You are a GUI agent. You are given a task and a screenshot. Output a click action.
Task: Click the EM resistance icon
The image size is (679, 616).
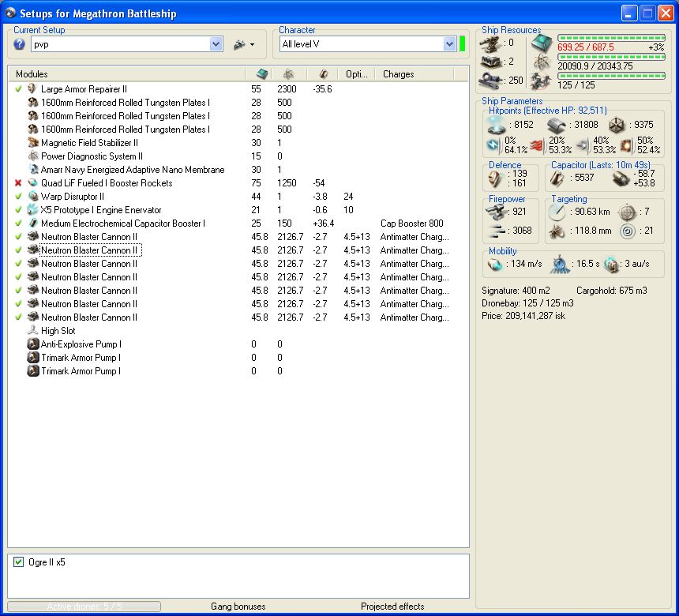(493, 145)
